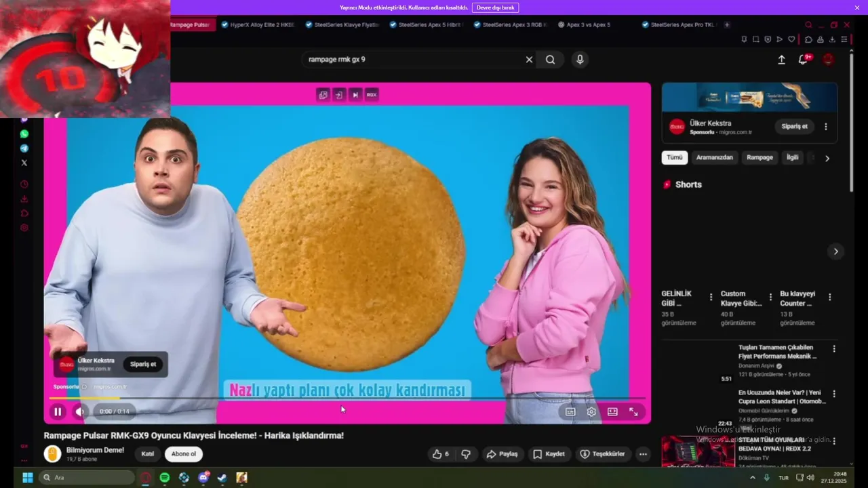Open downloads icon in browser toolbar
This screenshot has width=868, height=488.
tap(832, 39)
